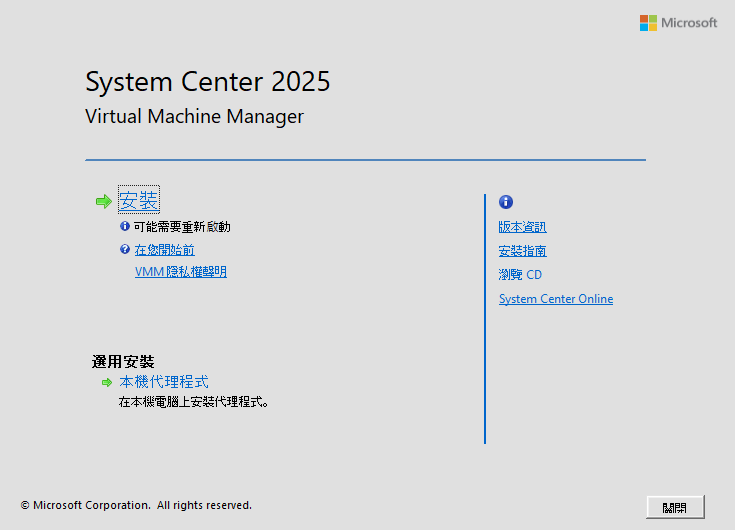The image size is (735, 530).
Task: Click the Microsoft Corporation copyright text
Action: pyautogui.click(x=136, y=506)
